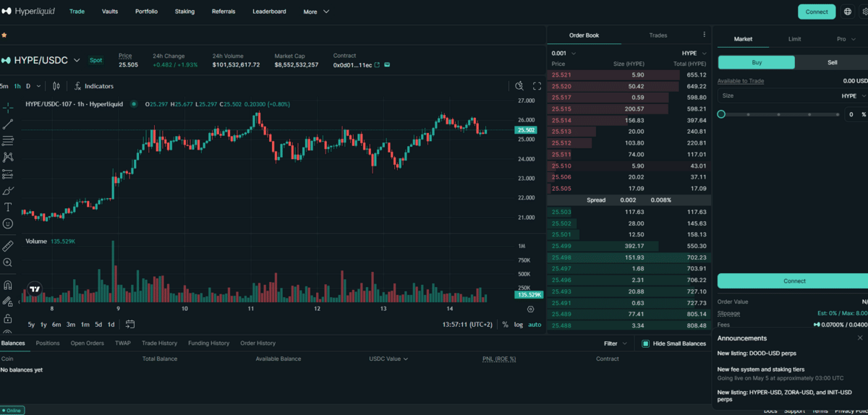The width and height of the screenshot is (868, 415).
Task: Open language globe icon
Action: tap(848, 12)
